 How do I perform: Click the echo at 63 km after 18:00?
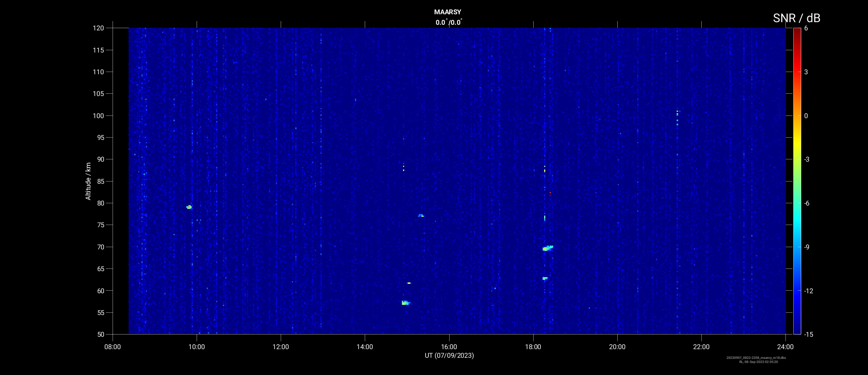[x=545, y=278]
